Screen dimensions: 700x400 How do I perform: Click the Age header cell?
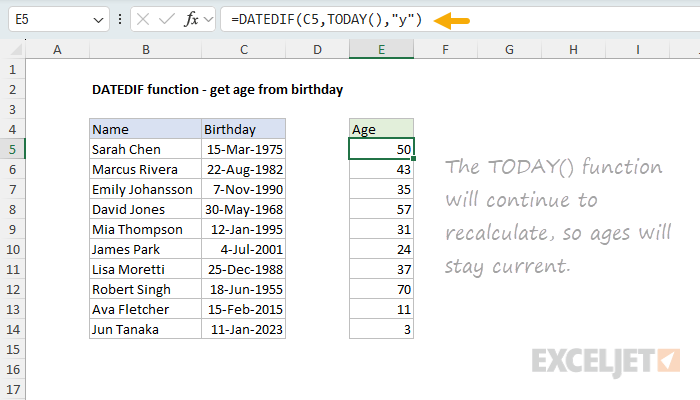pos(381,129)
